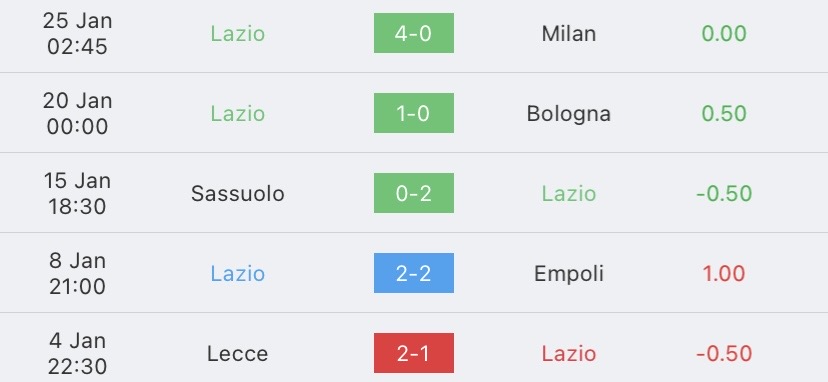
Task: Select the 0.00 handicap for Milan match
Action: pyautogui.click(x=724, y=33)
